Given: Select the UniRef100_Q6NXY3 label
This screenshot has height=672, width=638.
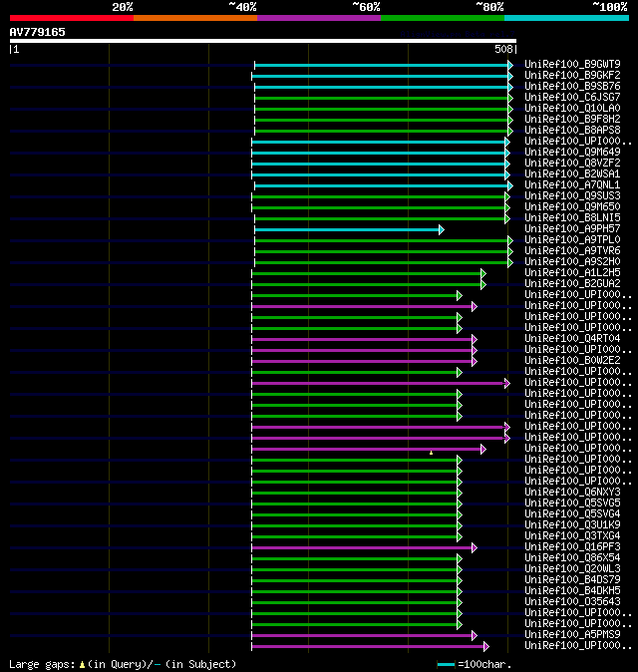Looking at the screenshot, I should (x=572, y=492).
